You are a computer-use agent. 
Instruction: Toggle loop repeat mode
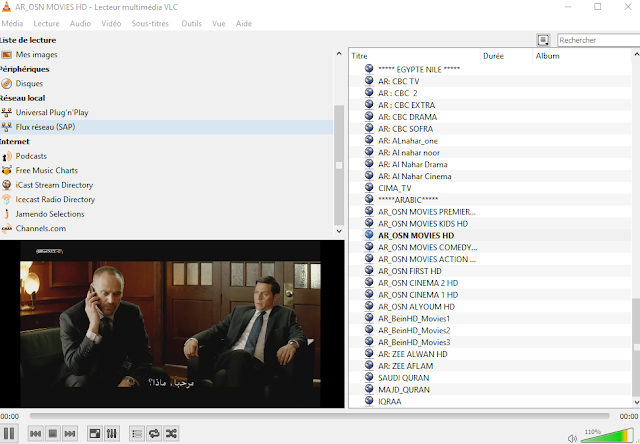click(x=154, y=433)
